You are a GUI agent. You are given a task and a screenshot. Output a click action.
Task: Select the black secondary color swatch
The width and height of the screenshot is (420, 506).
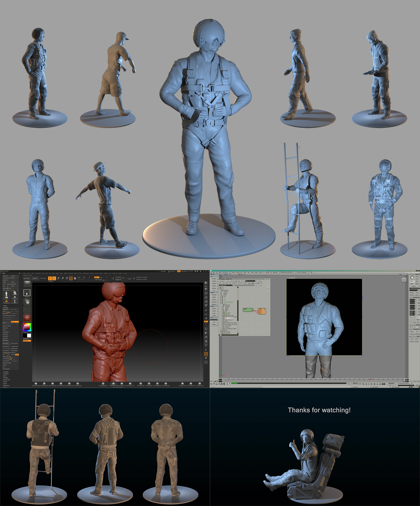point(25,335)
